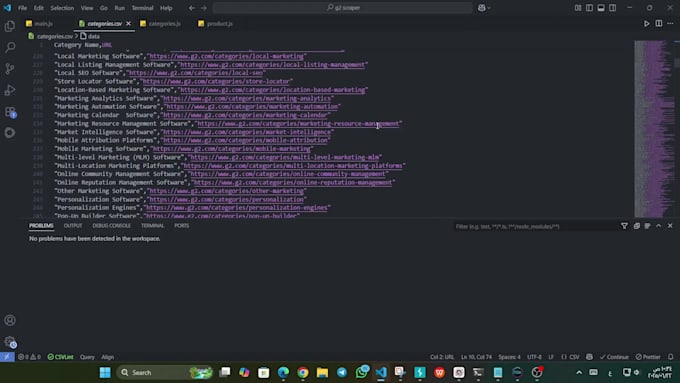Image resolution: width=680 pixels, height=383 pixels.
Task: Click Query in the status bar
Action: [87, 357]
